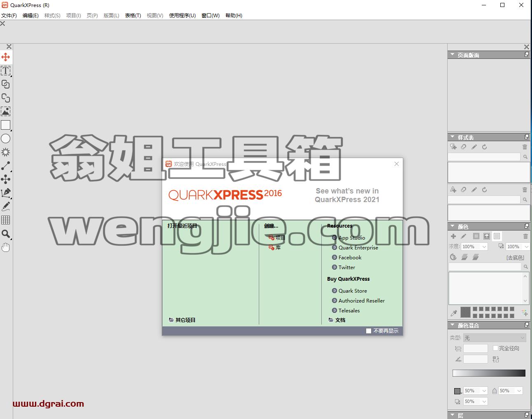Expand the 层 panel header
Image resolution: width=532 pixels, height=419 pixels.
pyautogui.click(x=452, y=415)
